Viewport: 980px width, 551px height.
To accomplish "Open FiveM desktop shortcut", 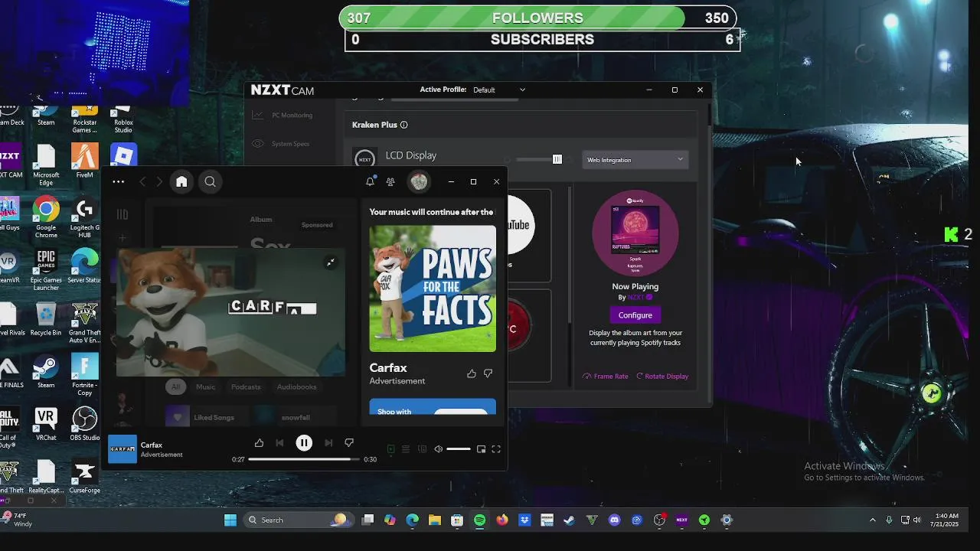I will pos(84,161).
